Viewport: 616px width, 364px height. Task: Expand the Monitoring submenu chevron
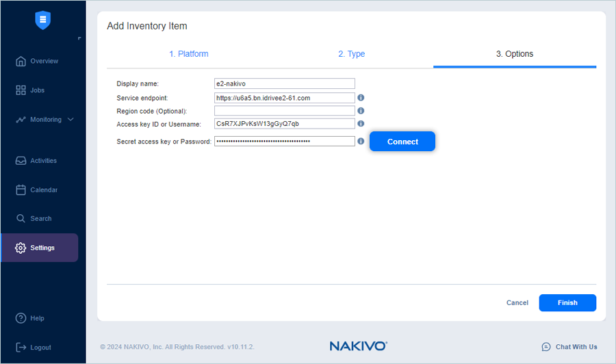[x=70, y=119]
